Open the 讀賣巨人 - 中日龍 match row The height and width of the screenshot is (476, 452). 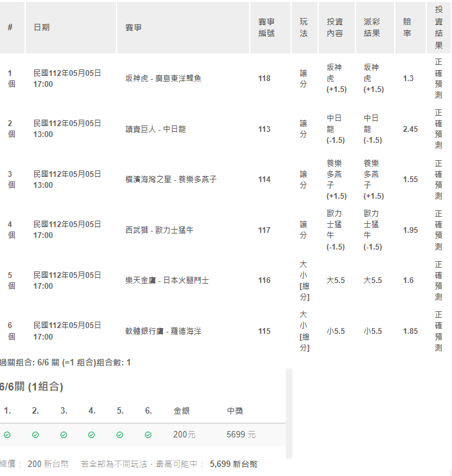[x=155, y=129]
